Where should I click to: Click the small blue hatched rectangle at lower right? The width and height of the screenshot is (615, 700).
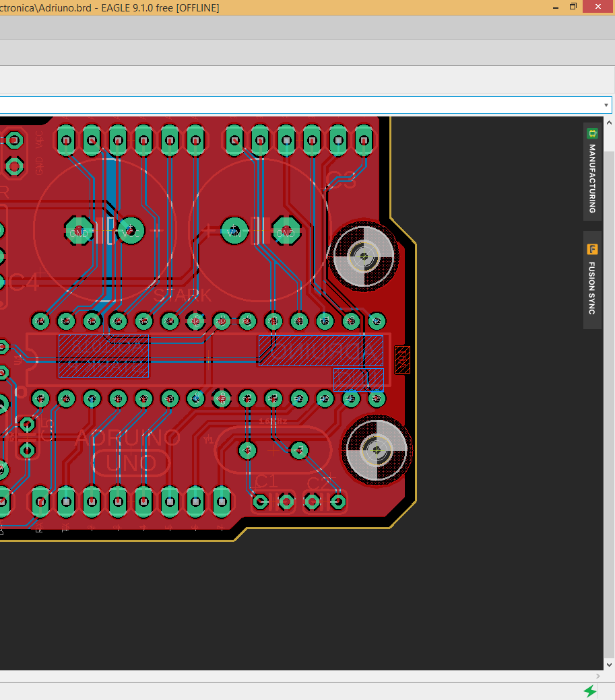pyautogui.click(x=358, y=380)
